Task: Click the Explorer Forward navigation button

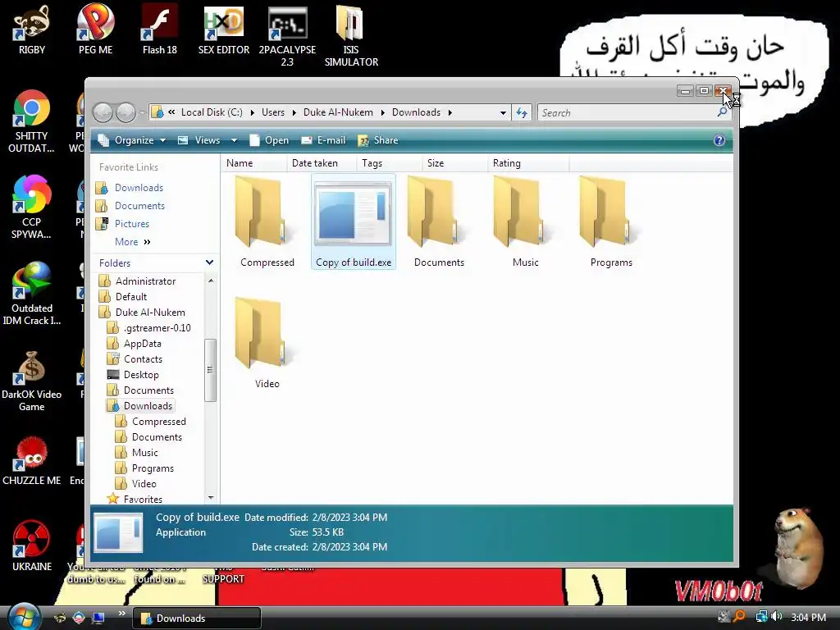Action: (126, 112)
